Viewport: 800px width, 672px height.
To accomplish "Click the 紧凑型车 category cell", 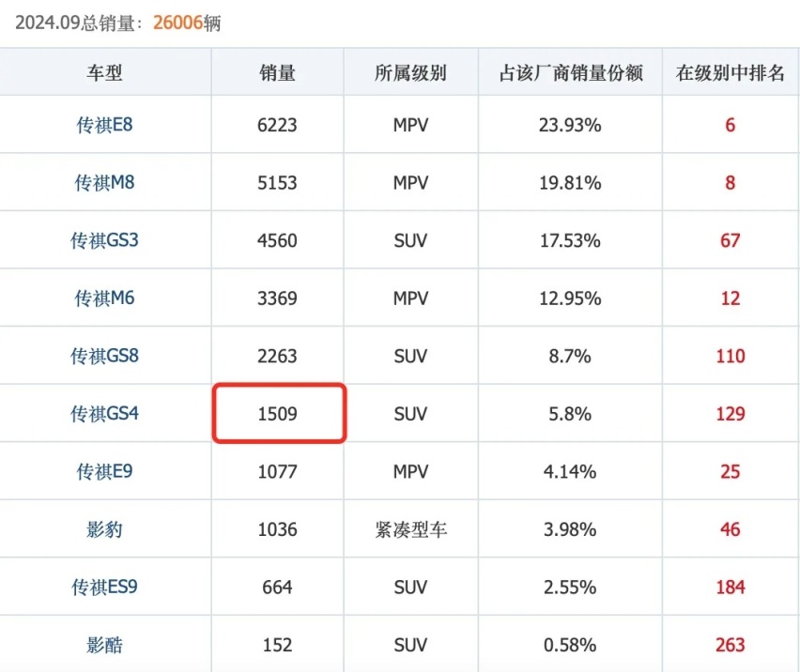I will [410, 529].
